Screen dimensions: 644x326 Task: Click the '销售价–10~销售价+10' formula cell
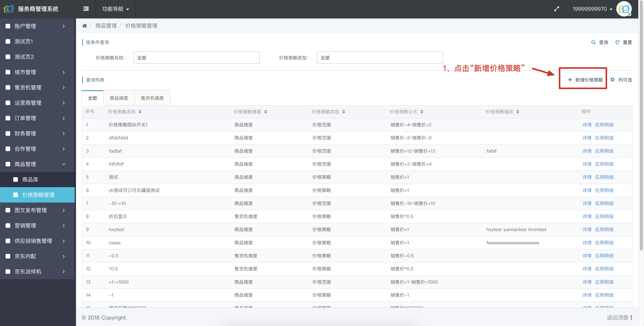click(413, 203)
